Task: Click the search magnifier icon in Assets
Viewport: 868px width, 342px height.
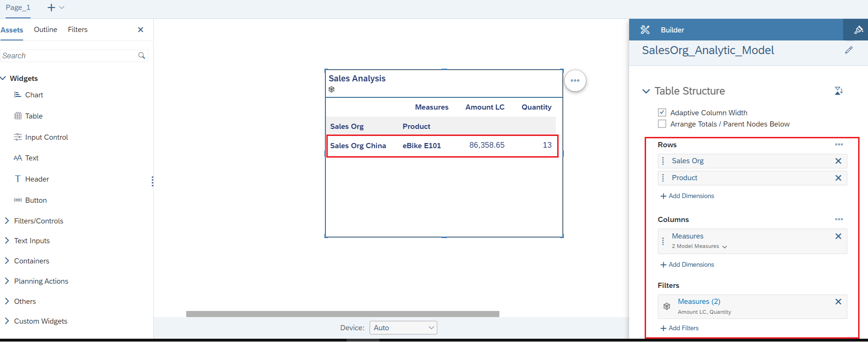Action: [x=142, y=56]
